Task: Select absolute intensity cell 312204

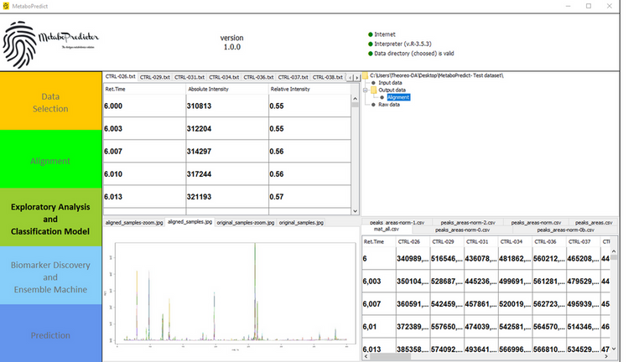Action: [227, 128]
